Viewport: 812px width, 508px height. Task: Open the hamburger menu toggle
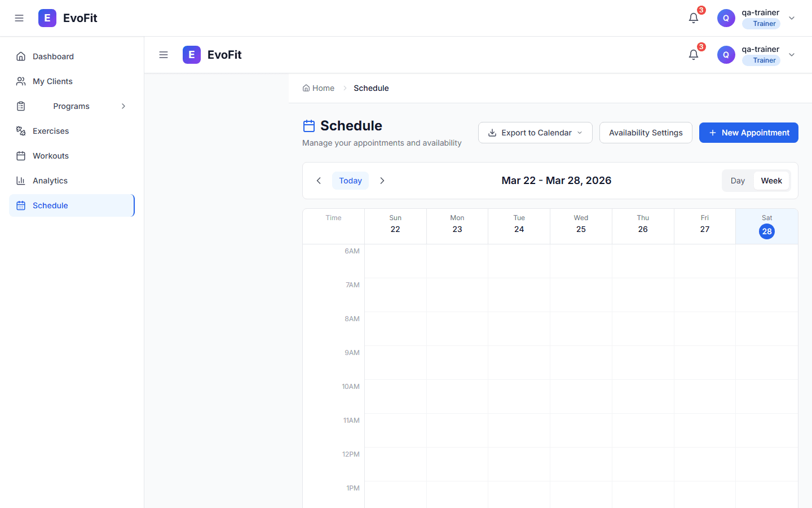click(19, 17)
